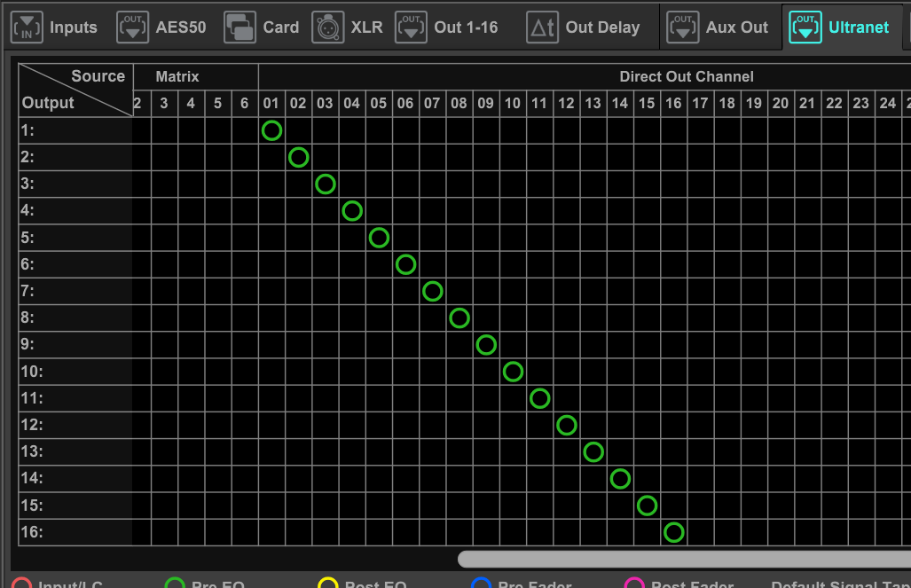Click Direct Out column header 24
The width and height of the screenshot is (911, 588).
[x=888, y=104]
